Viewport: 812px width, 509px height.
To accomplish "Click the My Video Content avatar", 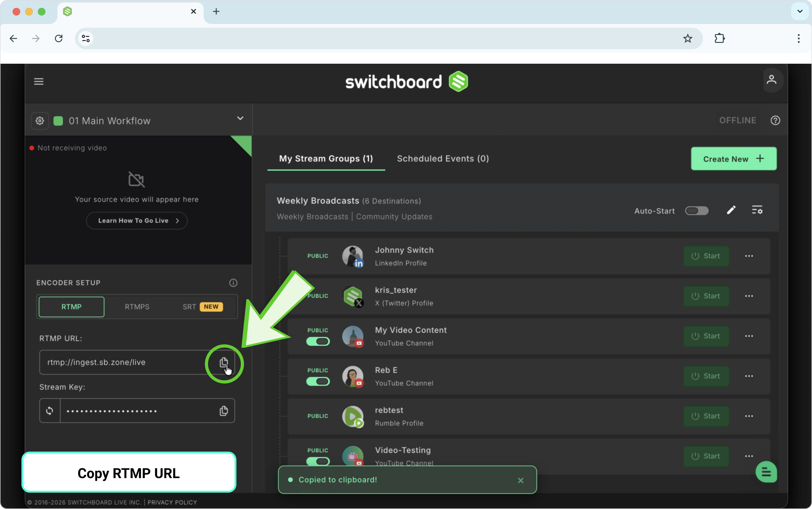I will 352,336.
